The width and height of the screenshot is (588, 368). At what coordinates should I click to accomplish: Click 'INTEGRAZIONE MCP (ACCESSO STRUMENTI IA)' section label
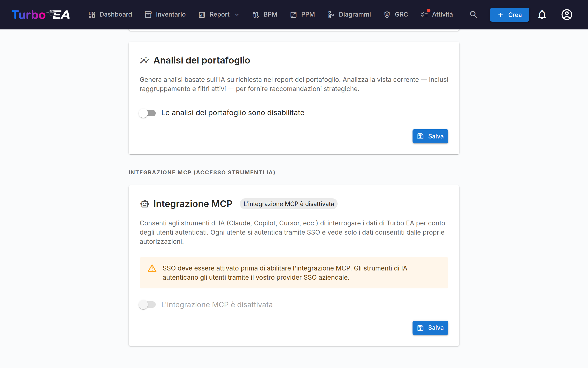(202, 172)
